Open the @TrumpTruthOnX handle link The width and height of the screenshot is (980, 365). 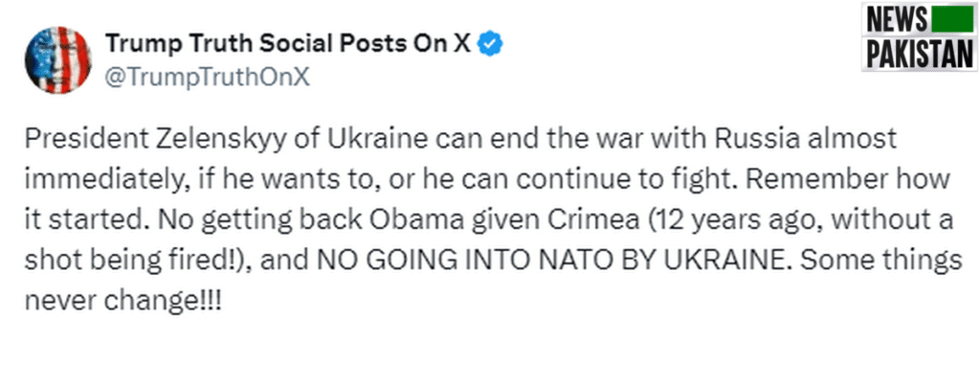click(207, 78)
